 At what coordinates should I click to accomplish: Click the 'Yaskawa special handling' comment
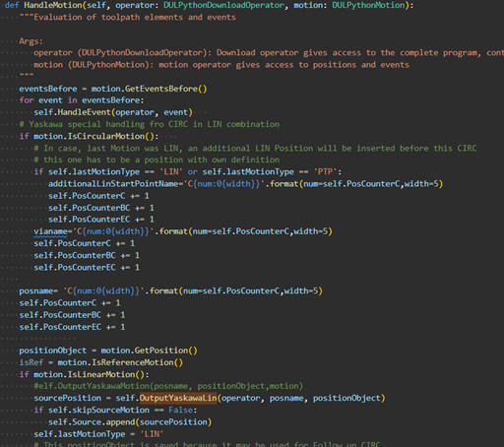pos(150,124)
